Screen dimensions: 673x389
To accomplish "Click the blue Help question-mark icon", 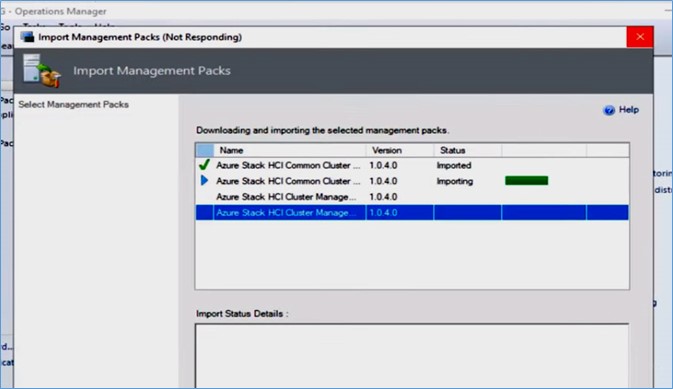I will pyautogui.click(x=609, y=110).
